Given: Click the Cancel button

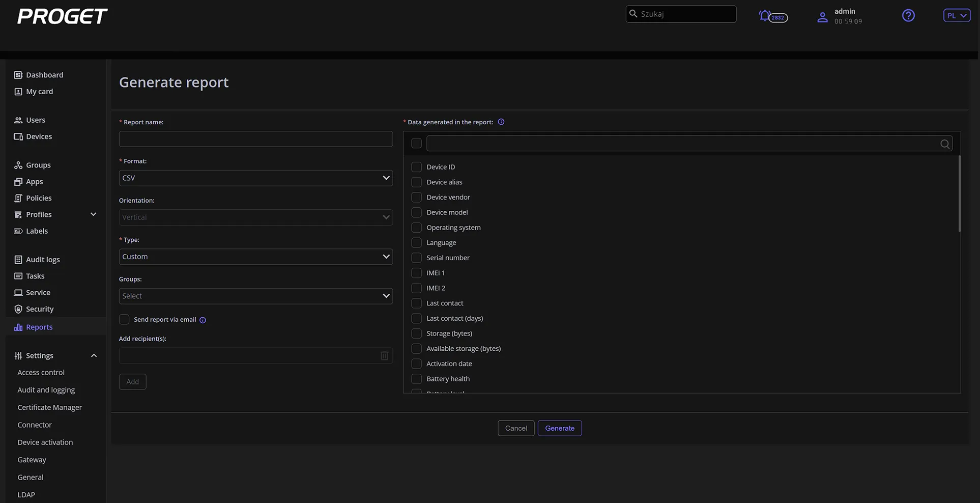Looking at the screenshot, I should click(516, 428).
